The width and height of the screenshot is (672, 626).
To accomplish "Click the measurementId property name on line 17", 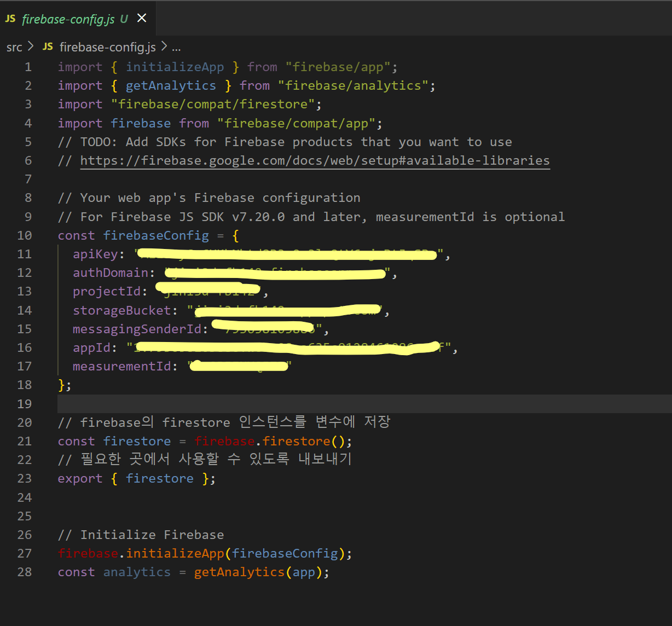I will click(123, 366).
